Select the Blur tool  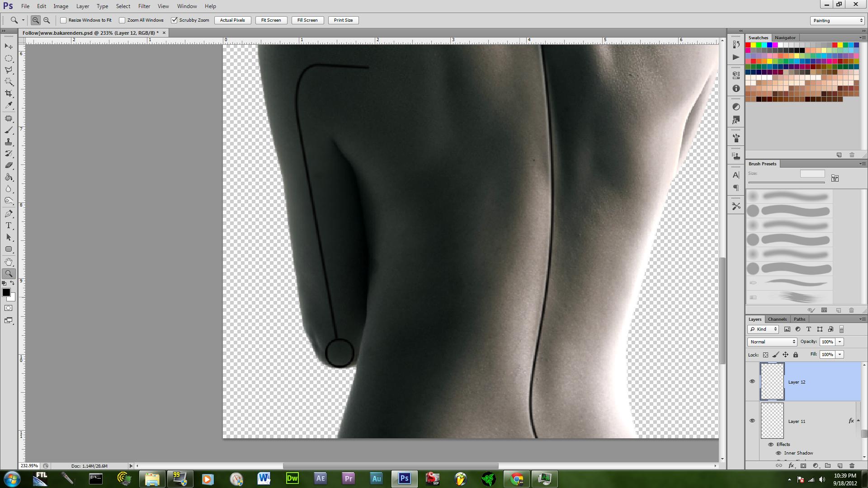tap(9, 189)
